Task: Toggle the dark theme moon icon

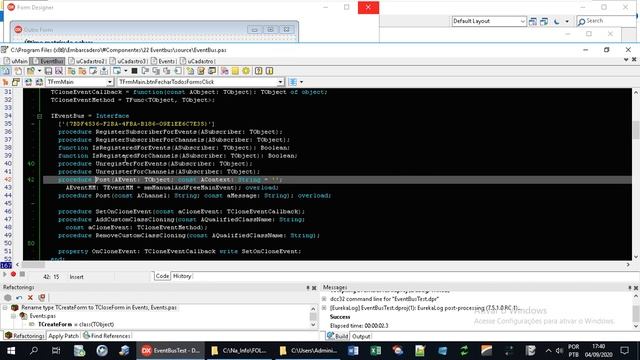Action: tap(556, 21)
